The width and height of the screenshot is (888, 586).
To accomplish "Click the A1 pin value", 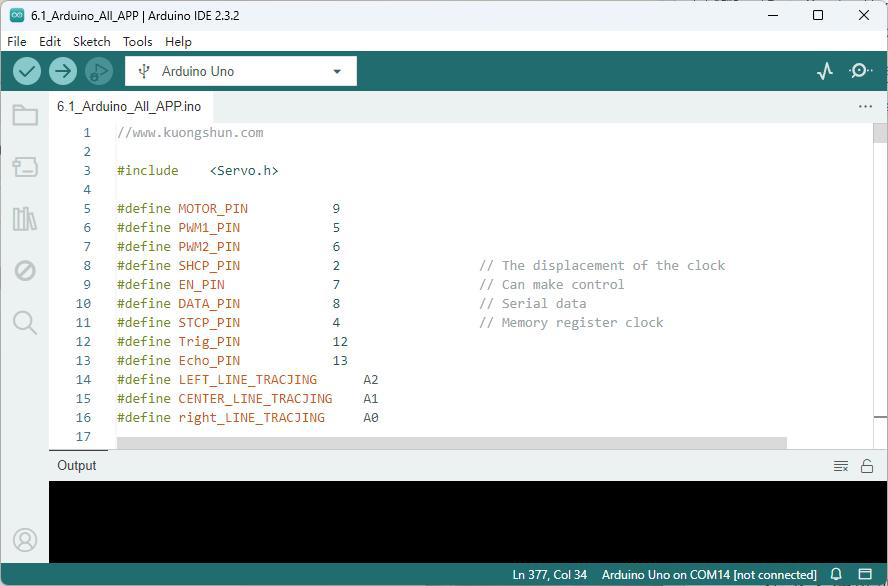I will pyautogui.click(x=370, y=399).
